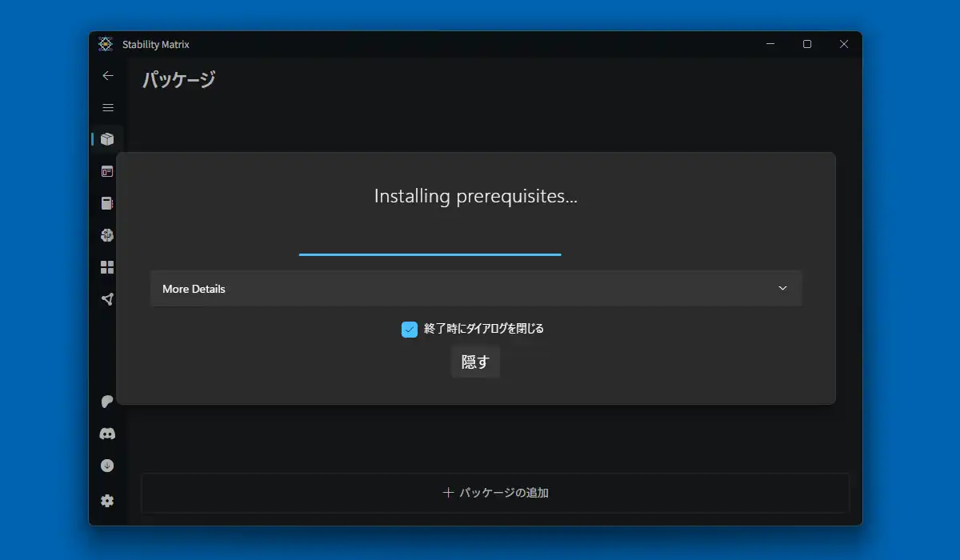The height and width of the screenshot is (560, 960).
Task: Open the hamburger navigation menu
Action: pyautogui.click(x=108, y=108)
